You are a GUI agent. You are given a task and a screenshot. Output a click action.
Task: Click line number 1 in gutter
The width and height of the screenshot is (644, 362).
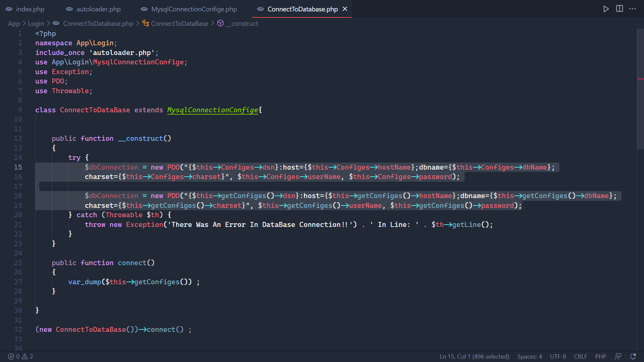point(20,34)
